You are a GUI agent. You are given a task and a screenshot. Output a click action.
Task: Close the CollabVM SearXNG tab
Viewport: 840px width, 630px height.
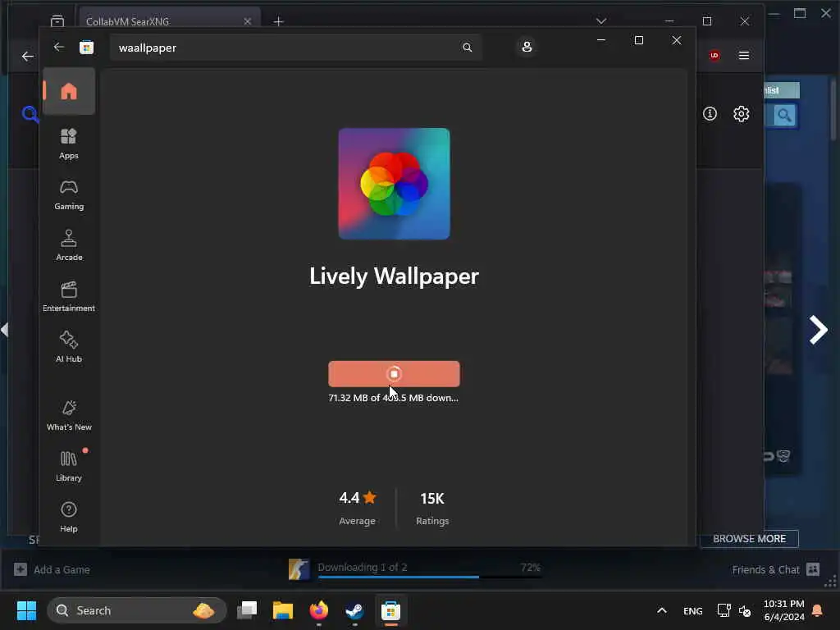click(247, 21)
